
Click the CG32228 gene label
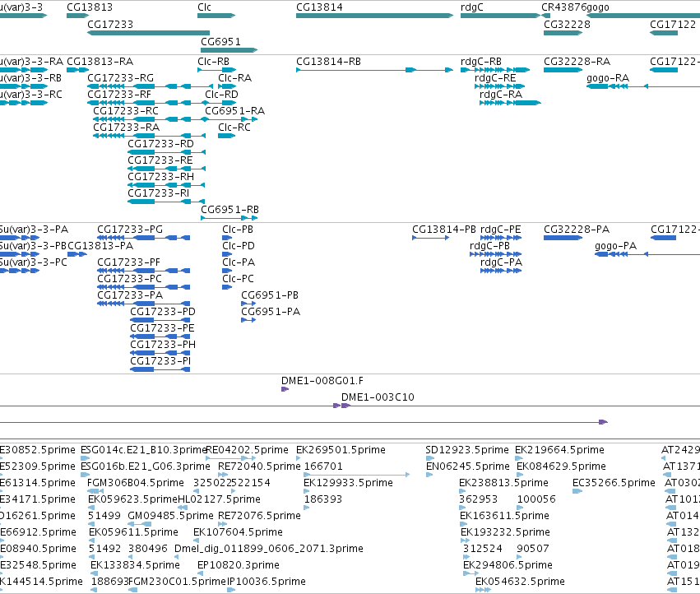(567, 24)
